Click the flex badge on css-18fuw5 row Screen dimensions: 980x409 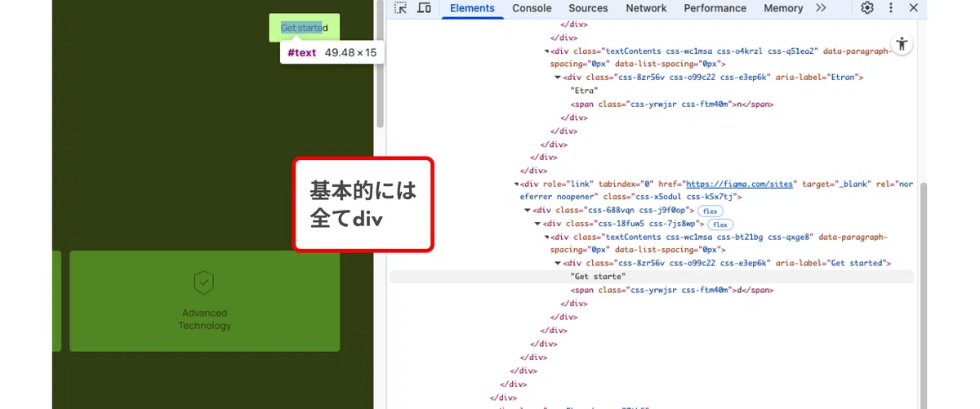pos(720,224)
